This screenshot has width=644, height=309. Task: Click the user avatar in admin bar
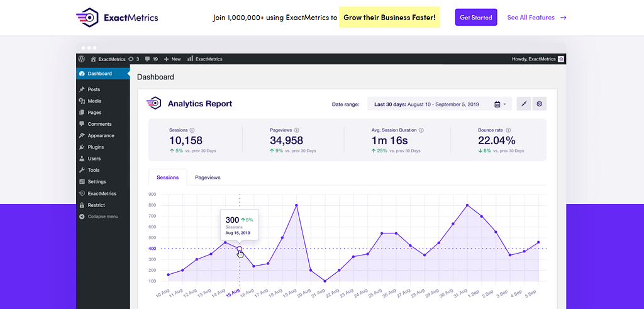coord(561,59)
